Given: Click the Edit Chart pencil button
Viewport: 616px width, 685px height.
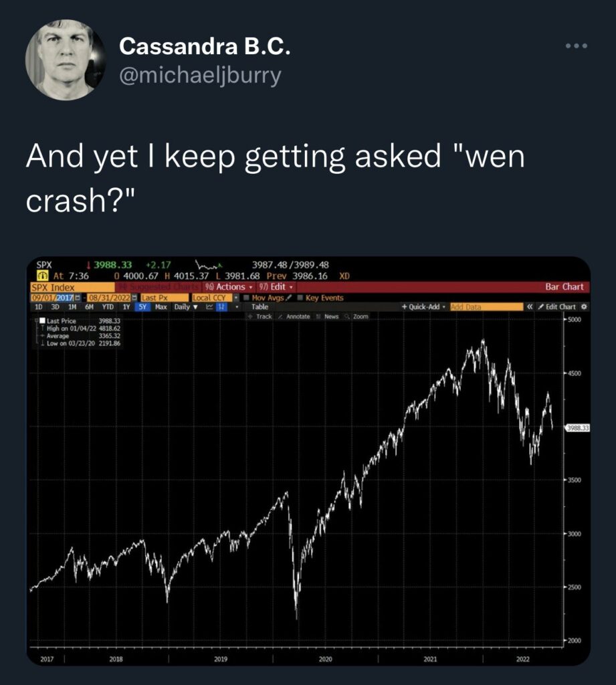Looking at the screenshot, I should click(556, 307).
